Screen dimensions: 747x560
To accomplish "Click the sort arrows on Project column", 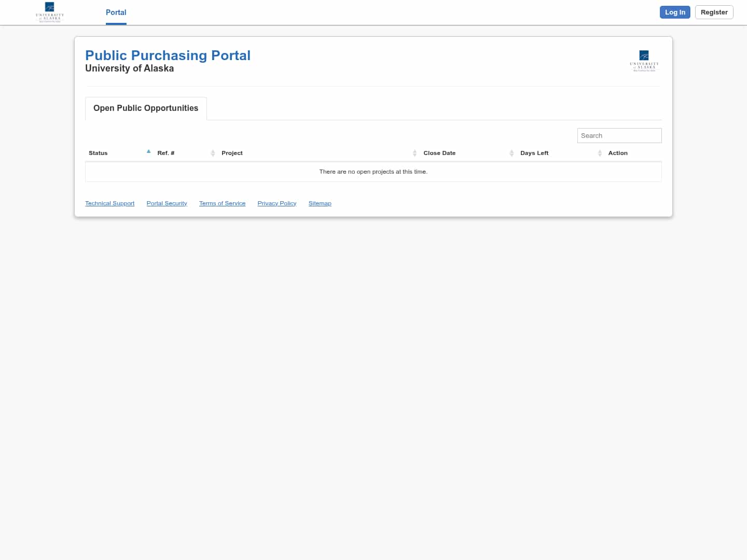I will click(x=414, y=153).
